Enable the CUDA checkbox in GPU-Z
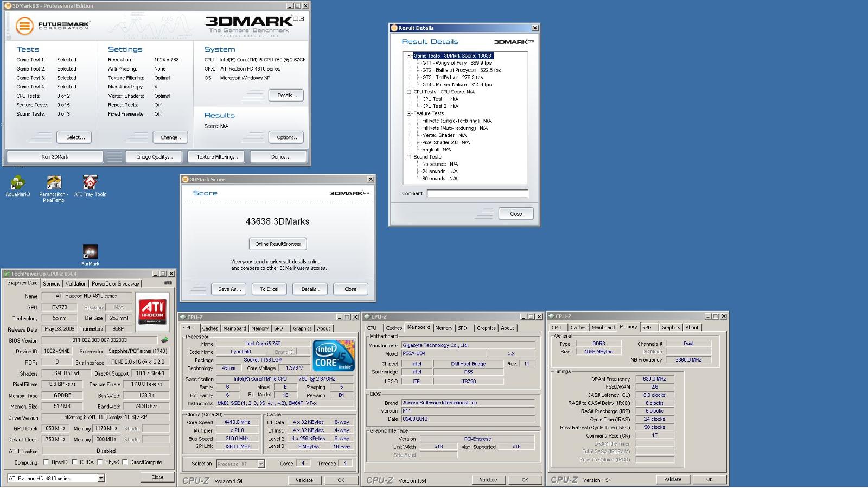The image size is (868, 488). [x=75, y=462]
